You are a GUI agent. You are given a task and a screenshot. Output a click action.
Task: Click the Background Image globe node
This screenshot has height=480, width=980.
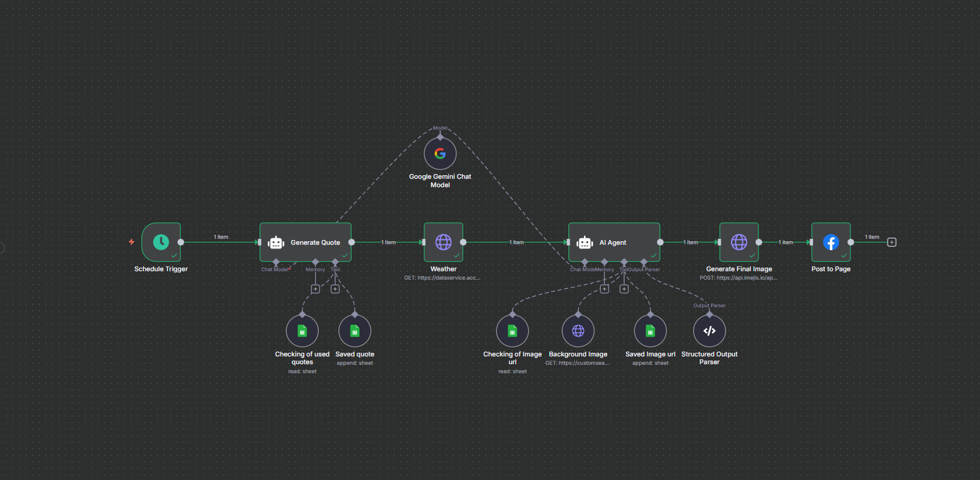pyautogui.click(x=578, y=331)
